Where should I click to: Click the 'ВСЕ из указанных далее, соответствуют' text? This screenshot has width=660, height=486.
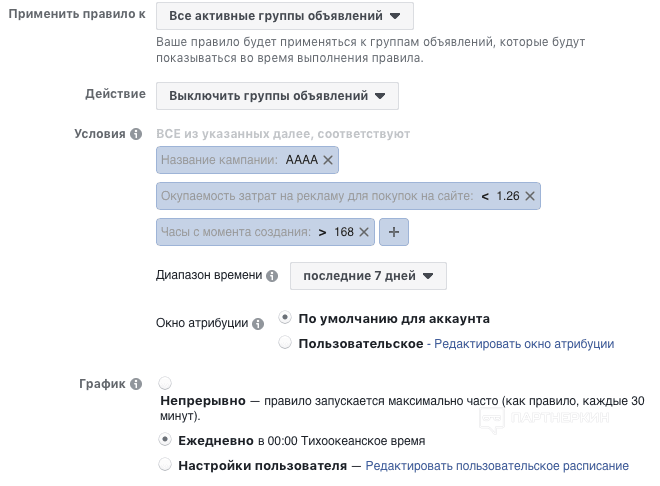click(283, 134)
